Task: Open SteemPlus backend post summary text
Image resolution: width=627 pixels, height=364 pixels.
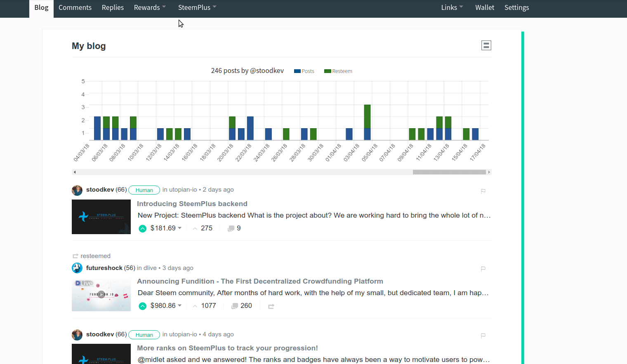Action: 314,215
